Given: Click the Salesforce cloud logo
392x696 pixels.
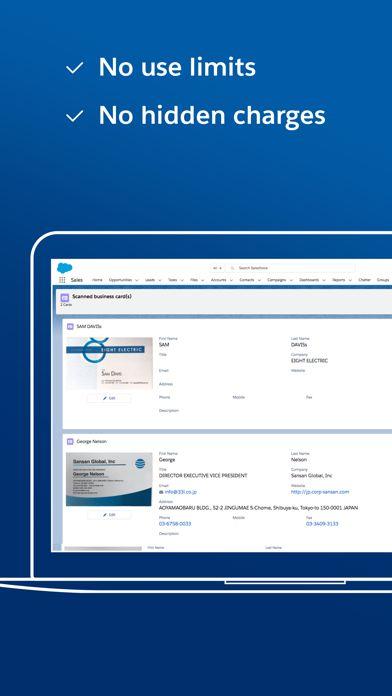Looking at the screenshot, I should 64,268.
